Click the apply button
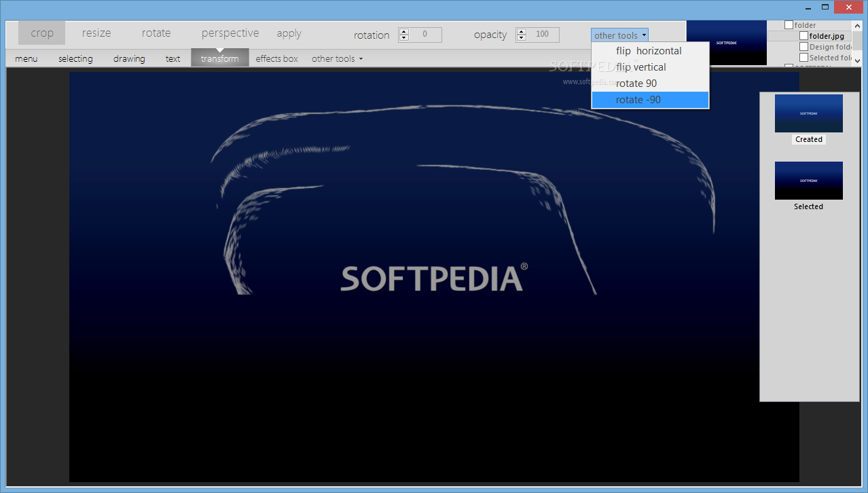The height and width of the screenshot is (493, 868). click(x=289, y=33)
